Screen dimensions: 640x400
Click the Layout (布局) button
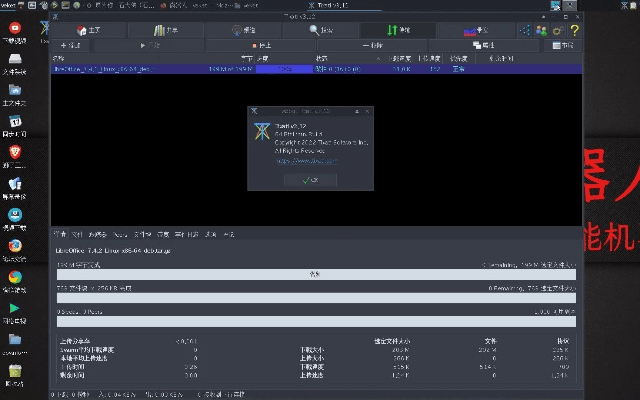point(563,46)
